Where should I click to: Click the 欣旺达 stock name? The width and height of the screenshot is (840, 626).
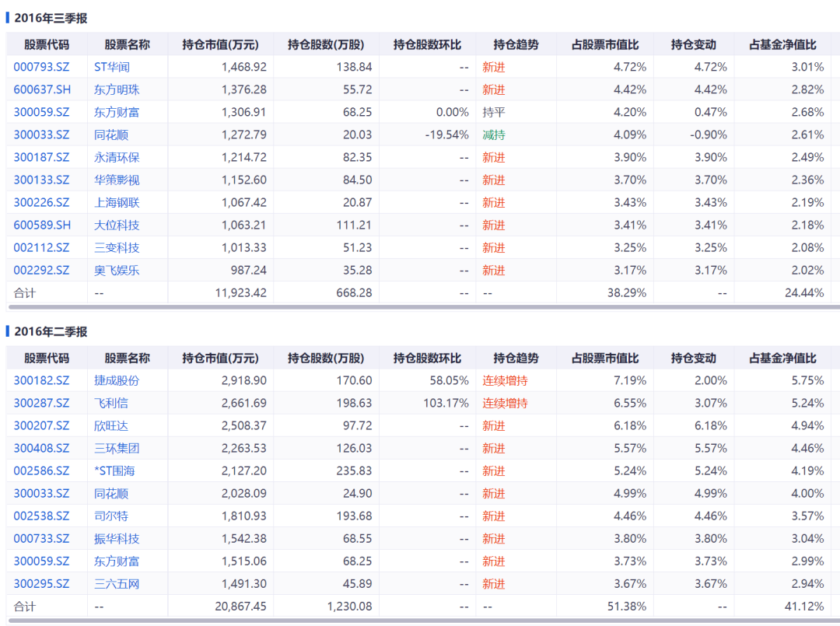tap(111, 425)
